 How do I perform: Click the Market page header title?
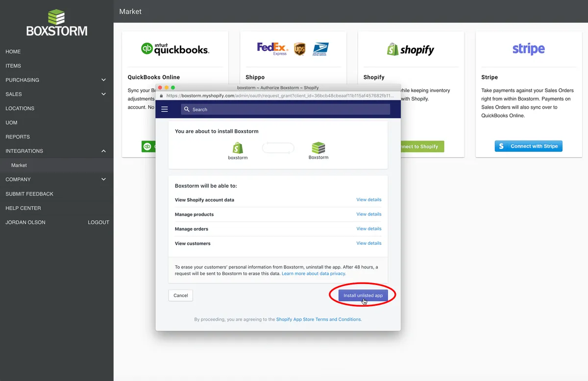(130, 11)
